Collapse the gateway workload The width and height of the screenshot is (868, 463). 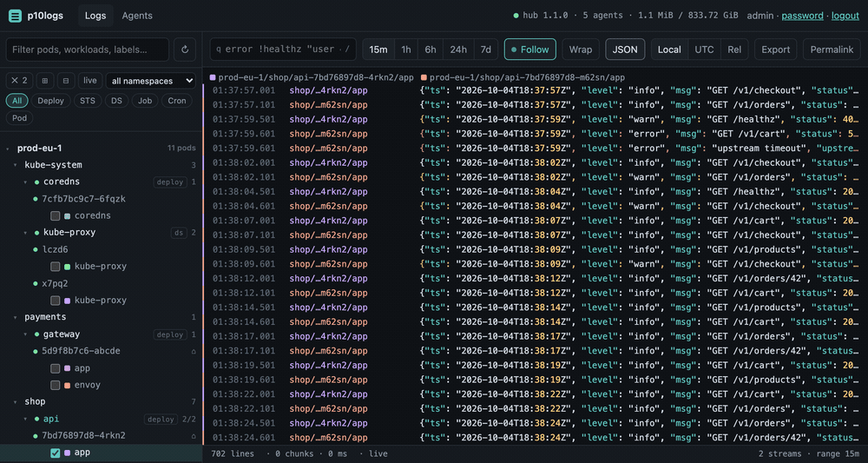pyautogui.click(x=25, y=334)
